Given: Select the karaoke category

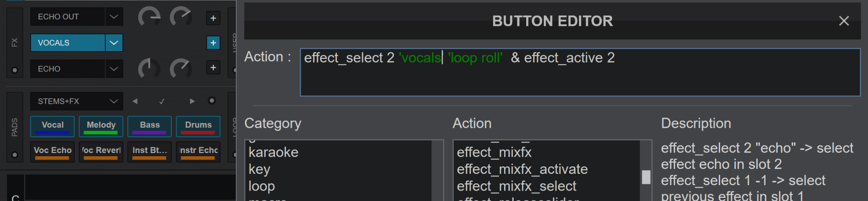Looking at the screenshot, I should 274,152.
